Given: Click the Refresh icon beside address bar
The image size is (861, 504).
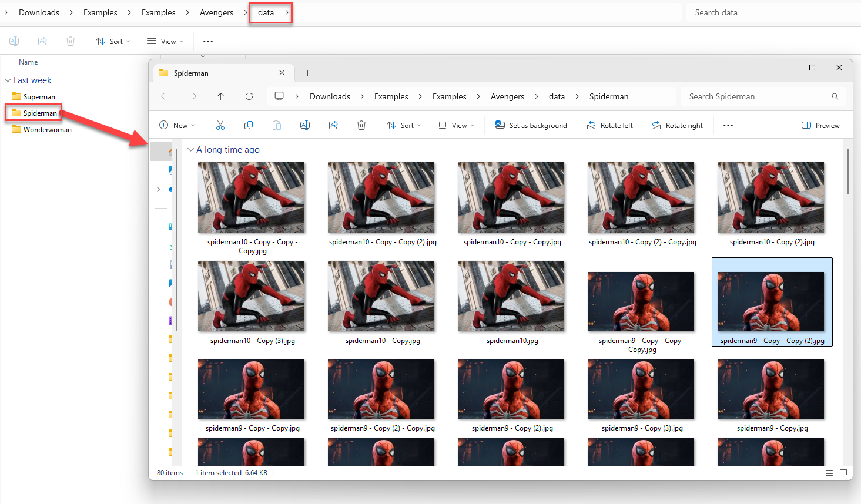Looking at the screenshot, I should tap(249, 96).
